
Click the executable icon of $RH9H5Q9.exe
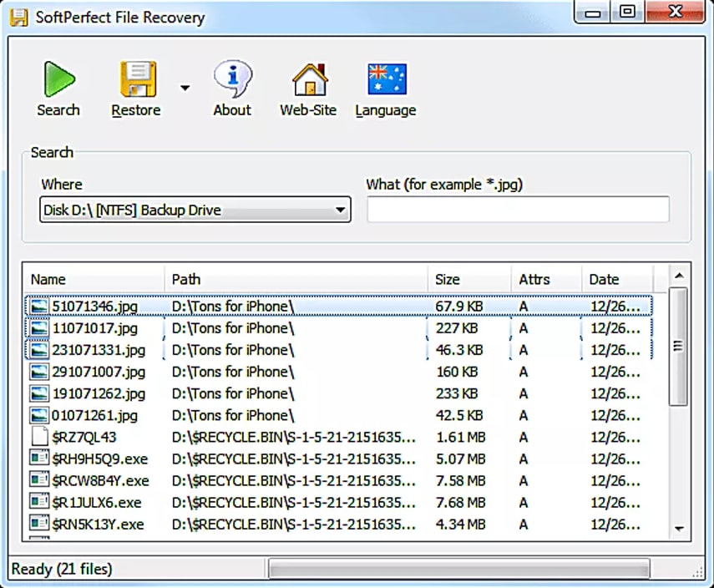(x=39, y=459)
